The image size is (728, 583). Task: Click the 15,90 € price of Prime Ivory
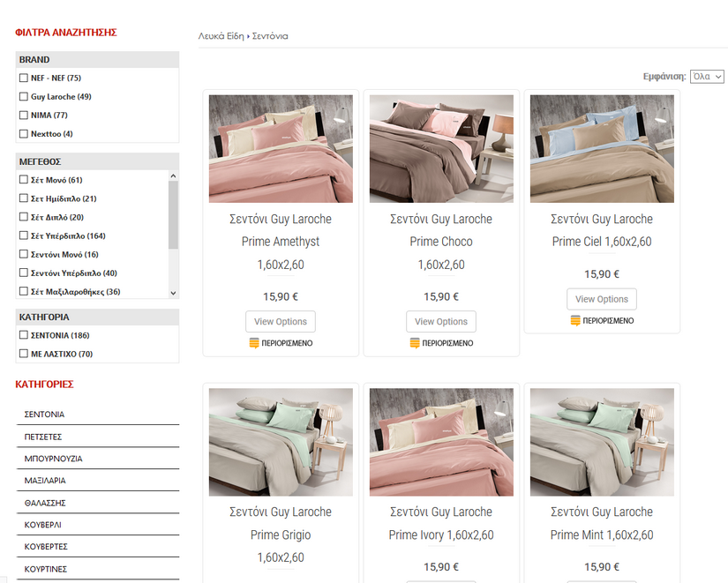[441, 567]
